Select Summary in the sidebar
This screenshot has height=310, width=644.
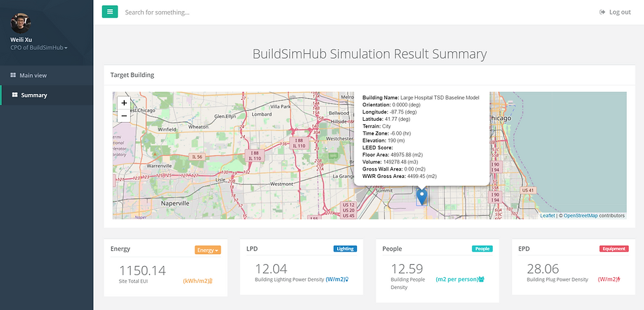pos(34,95)
